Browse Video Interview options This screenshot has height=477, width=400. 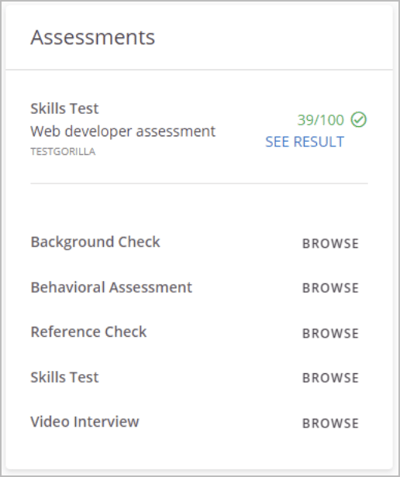pyautogui.click(x=330, y=423)
